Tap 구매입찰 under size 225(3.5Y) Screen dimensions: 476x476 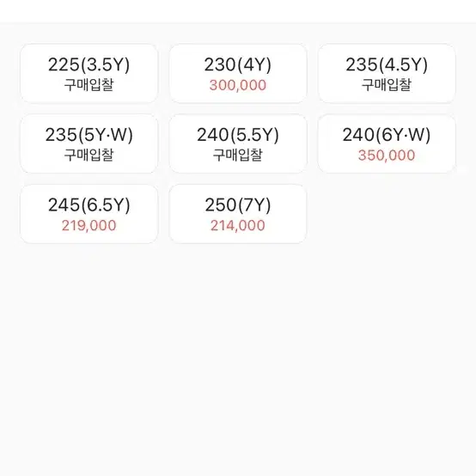89,85
